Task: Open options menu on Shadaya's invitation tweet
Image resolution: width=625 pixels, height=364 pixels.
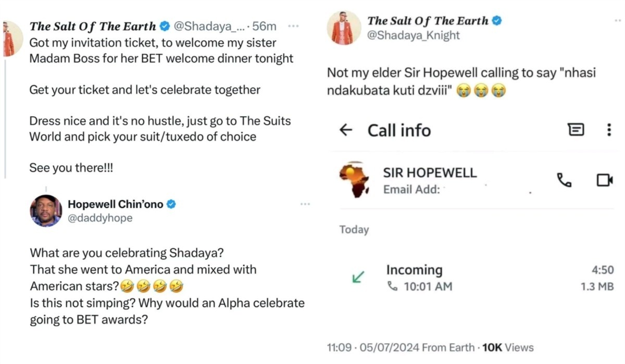Action: click(x=293, y=26)
